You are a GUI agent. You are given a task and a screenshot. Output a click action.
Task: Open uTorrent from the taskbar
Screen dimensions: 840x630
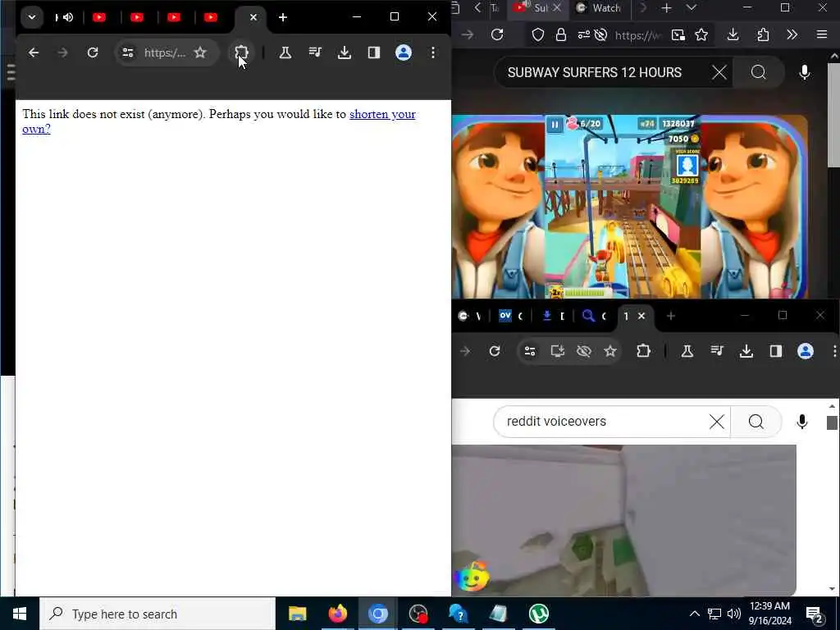538,614
